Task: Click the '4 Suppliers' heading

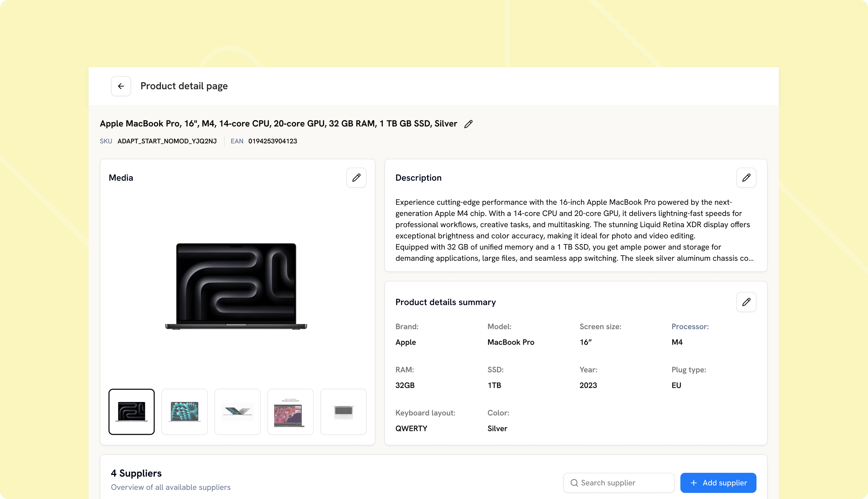Action: [x=136, y=473]
